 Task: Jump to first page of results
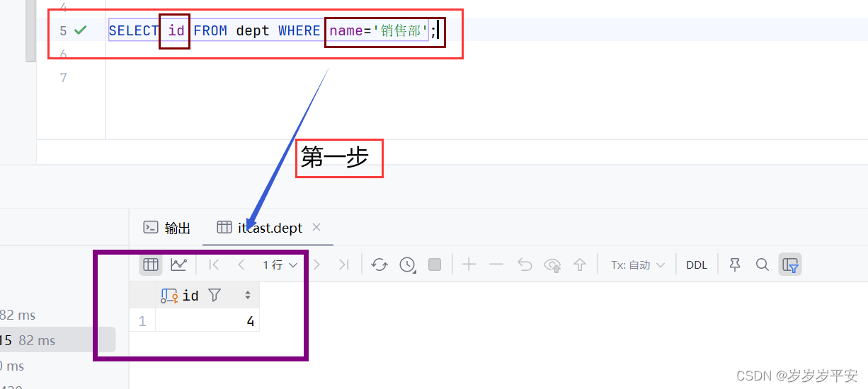[214, 265]
